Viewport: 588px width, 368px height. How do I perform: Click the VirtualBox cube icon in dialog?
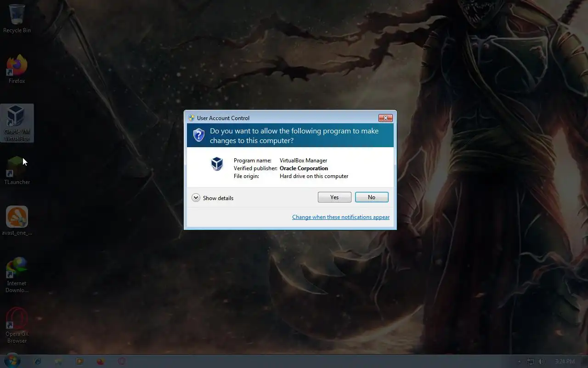tap(217, 164)
